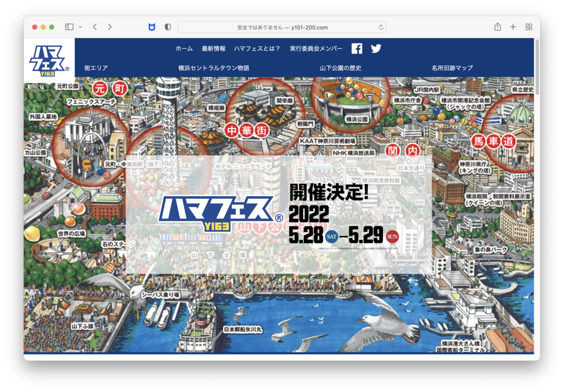Viewport: 564px width, 392px height.
Task: Expand the sidebar dropdown chevron
Action: pyautogui.click(x=80, y=27)
